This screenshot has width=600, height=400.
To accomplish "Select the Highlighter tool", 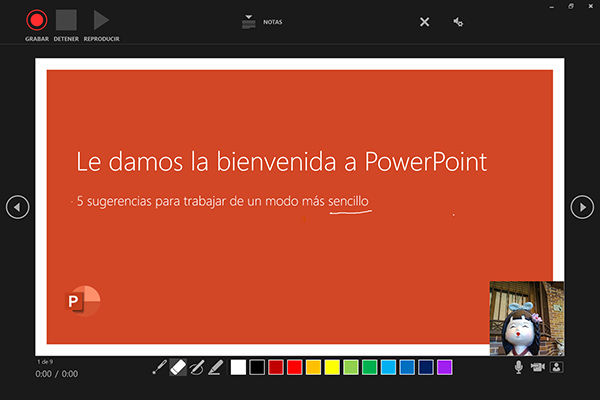I will [215, 367].
